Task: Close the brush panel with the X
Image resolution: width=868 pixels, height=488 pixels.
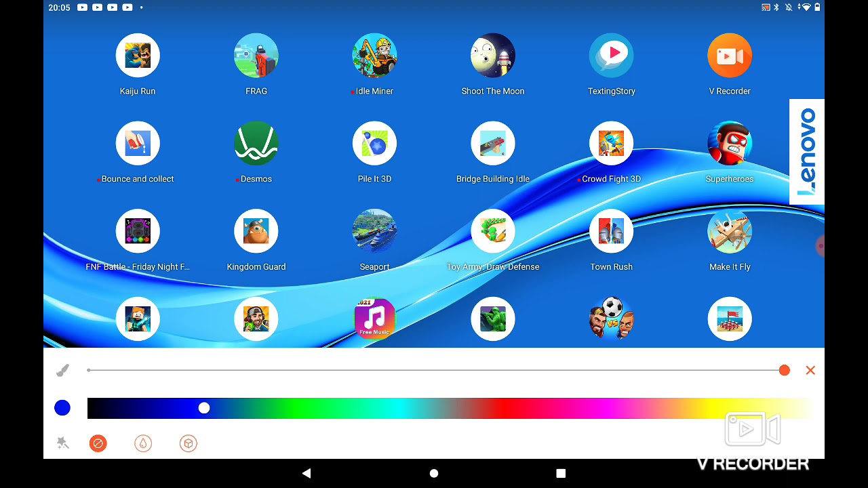Action: pyautogui.click(x=810, y=370)
